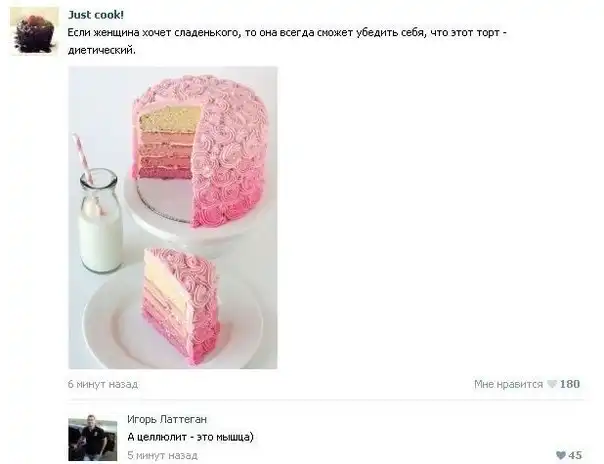Screen dimensions: 604x464
Task: Open Игорь Латтеган's profile name link
Action: pos(167,419)
